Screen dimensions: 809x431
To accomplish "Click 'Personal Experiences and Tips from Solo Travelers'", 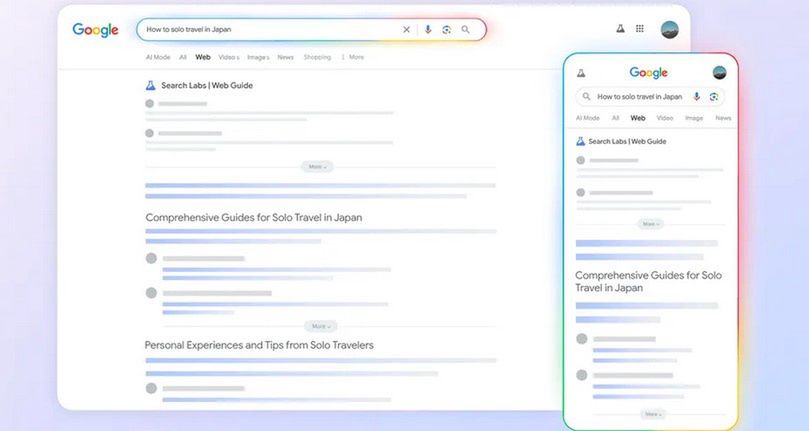I will (259, 345).
